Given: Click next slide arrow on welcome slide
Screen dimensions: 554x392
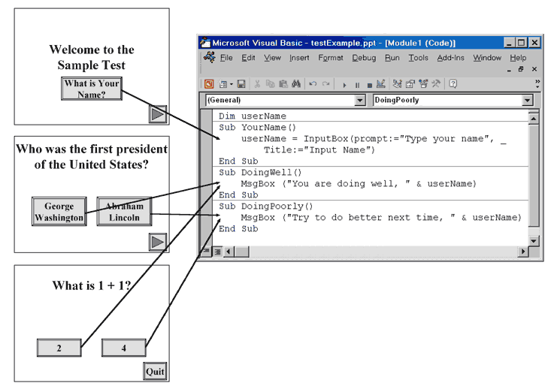Looking at the screenshot, I should [x=157, y=113].
